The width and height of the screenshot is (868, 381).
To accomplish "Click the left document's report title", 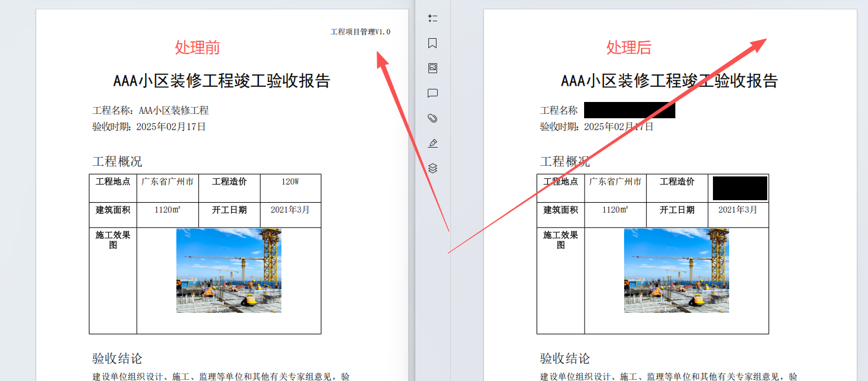I will click(x=222, y=81).
